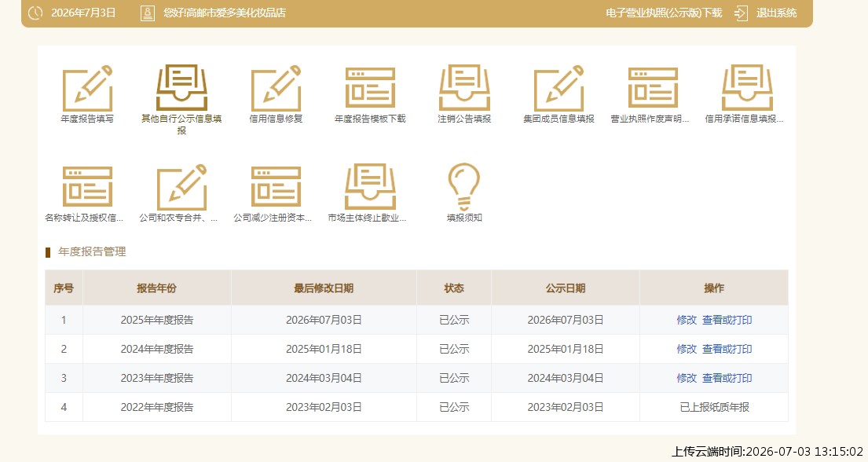This screenshot has height=462, width=868.
Task: Click last-modified date 2023年02月03日
Action: point(324,407)
